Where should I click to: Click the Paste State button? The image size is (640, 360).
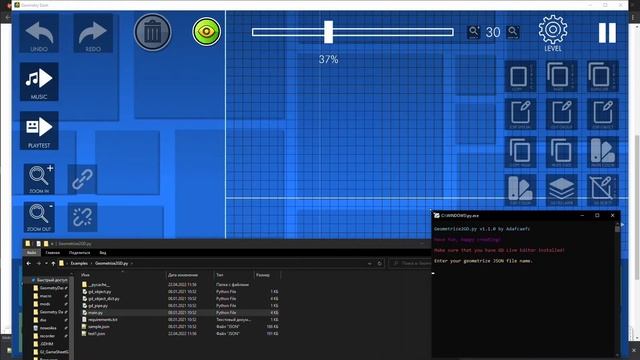point(562,152)
